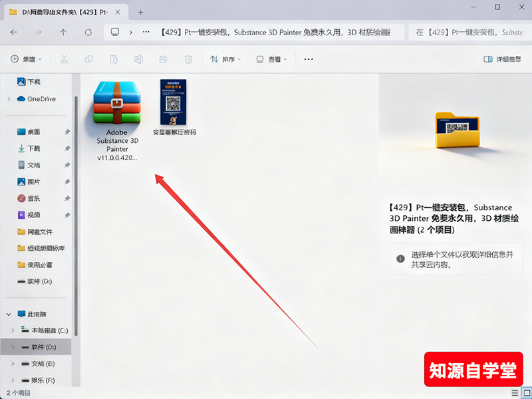Go up one folder level
Viewport: 532px width, 399px height.
63,32
